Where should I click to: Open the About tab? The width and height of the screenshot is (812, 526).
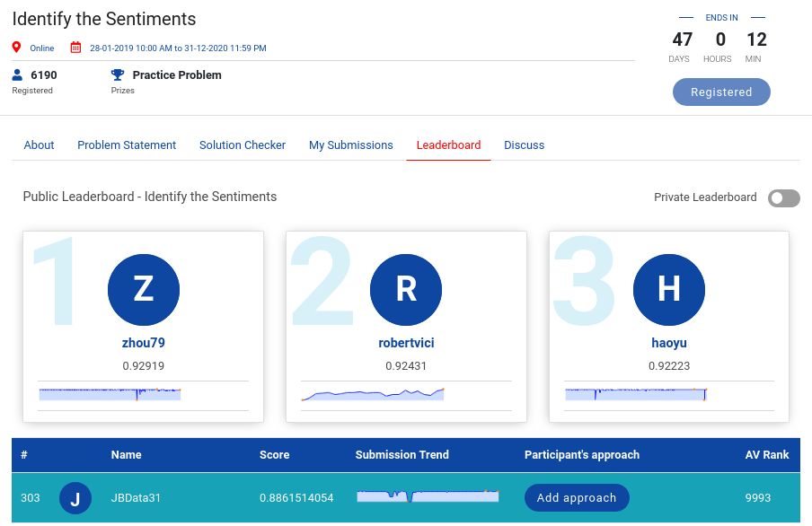click(x=39, y=145)
